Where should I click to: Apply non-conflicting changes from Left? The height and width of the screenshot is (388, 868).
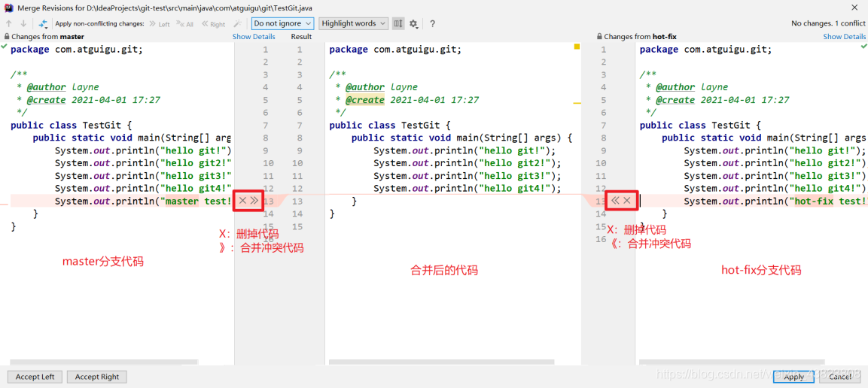click(x=160, y=24)
